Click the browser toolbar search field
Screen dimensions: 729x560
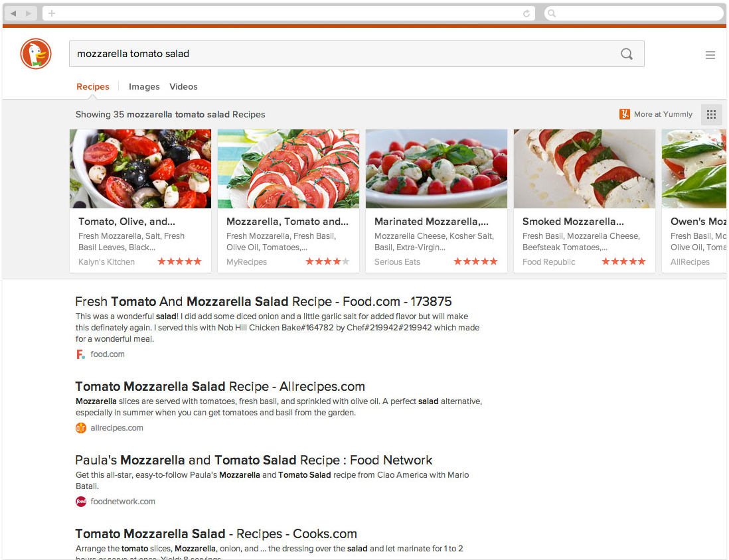click(x=634, y=13)
